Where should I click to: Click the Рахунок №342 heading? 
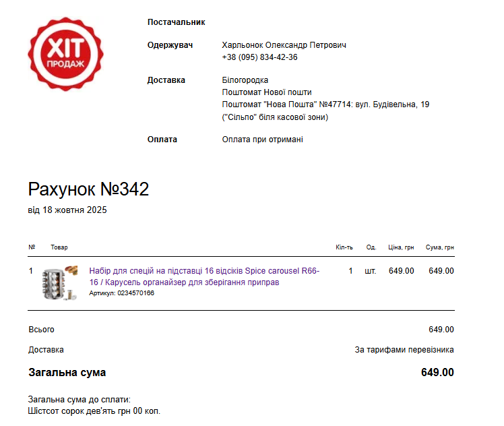pos(88,189)
